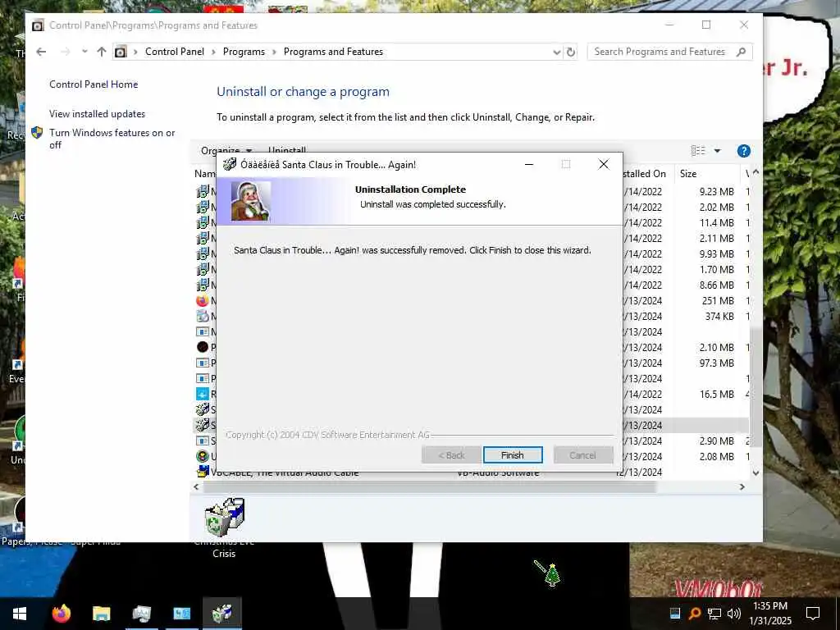
Task: Click the 2.90 MB size cell
Action: coord(716,441)
